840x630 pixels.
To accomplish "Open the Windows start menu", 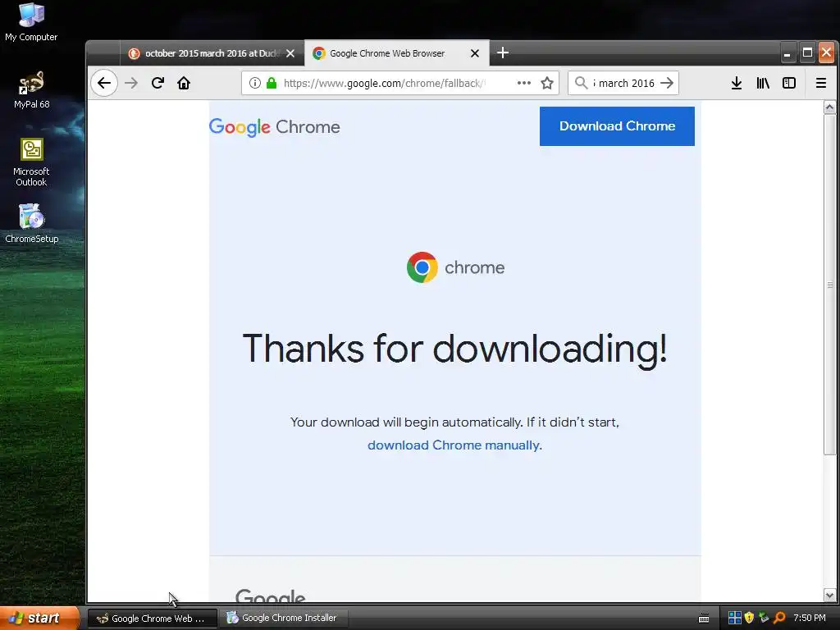I will pyautogui.click(x=39, y=619).
